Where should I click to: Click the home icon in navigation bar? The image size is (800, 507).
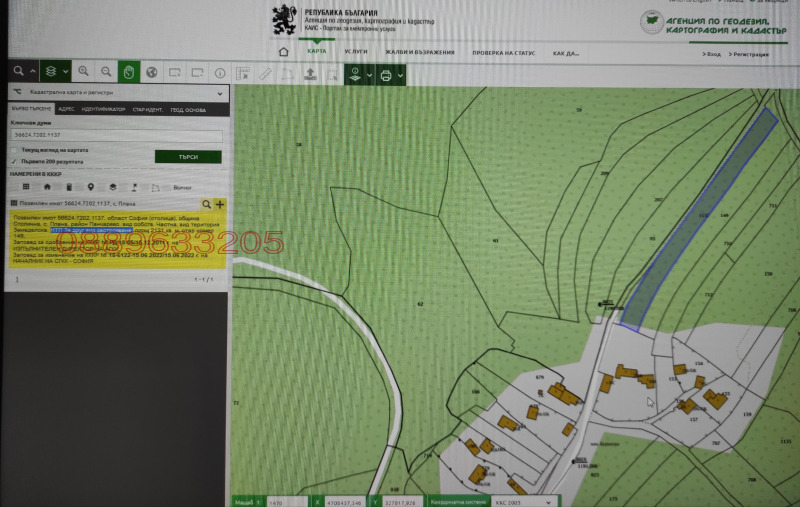pyautogui.click(x=284, y=52)
